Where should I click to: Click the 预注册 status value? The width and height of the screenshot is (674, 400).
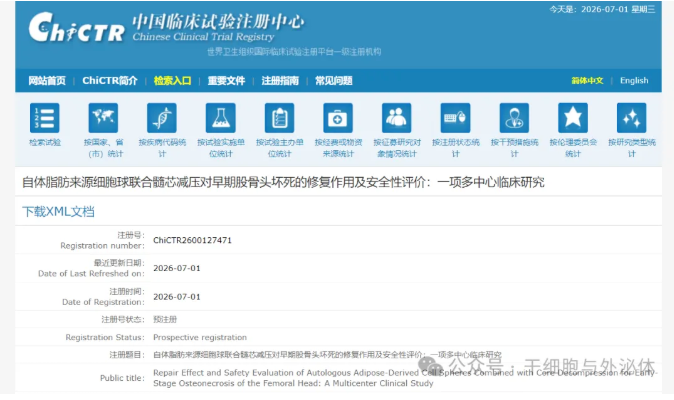coord(165,319)
